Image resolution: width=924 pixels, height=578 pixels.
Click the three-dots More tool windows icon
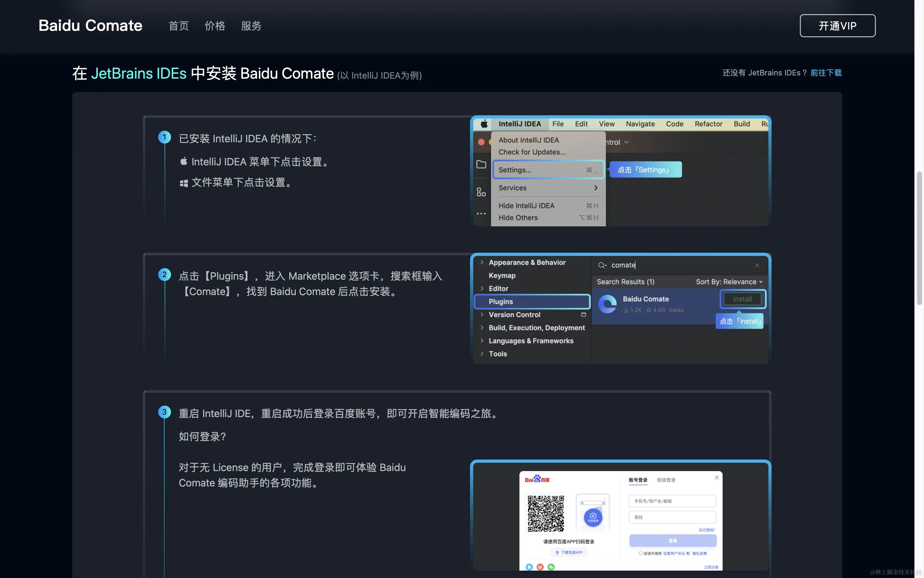click(x=481, y=213)
